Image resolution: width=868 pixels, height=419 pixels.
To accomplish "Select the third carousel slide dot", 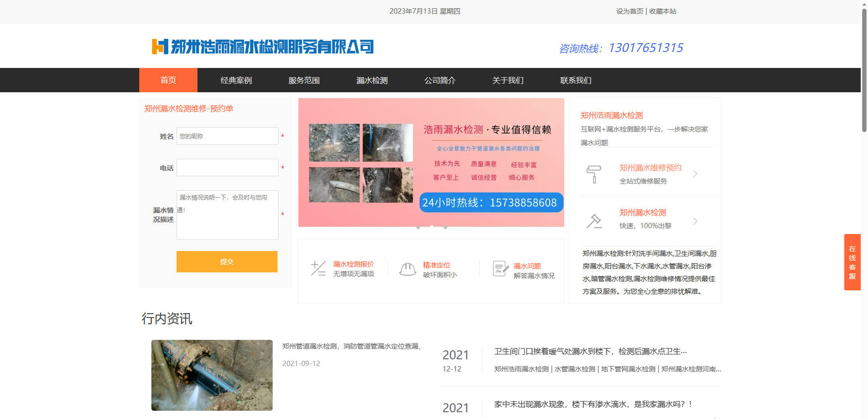I will click(x=445, y=227).
